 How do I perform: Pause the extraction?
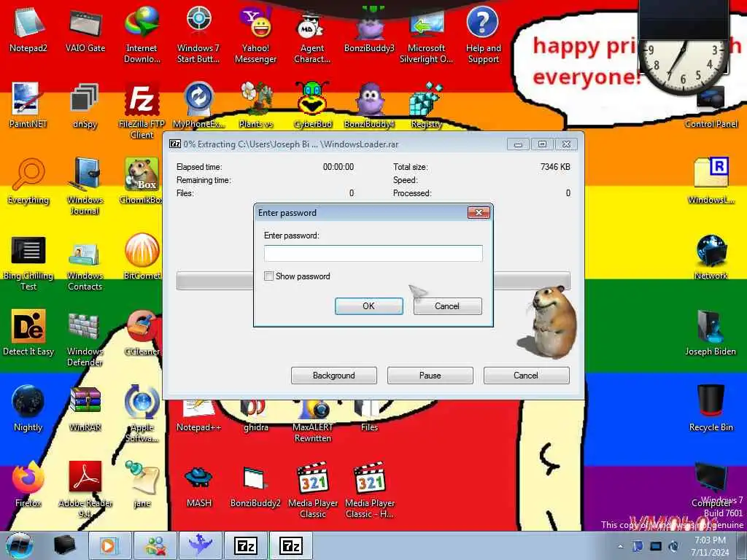pos(430,376)
